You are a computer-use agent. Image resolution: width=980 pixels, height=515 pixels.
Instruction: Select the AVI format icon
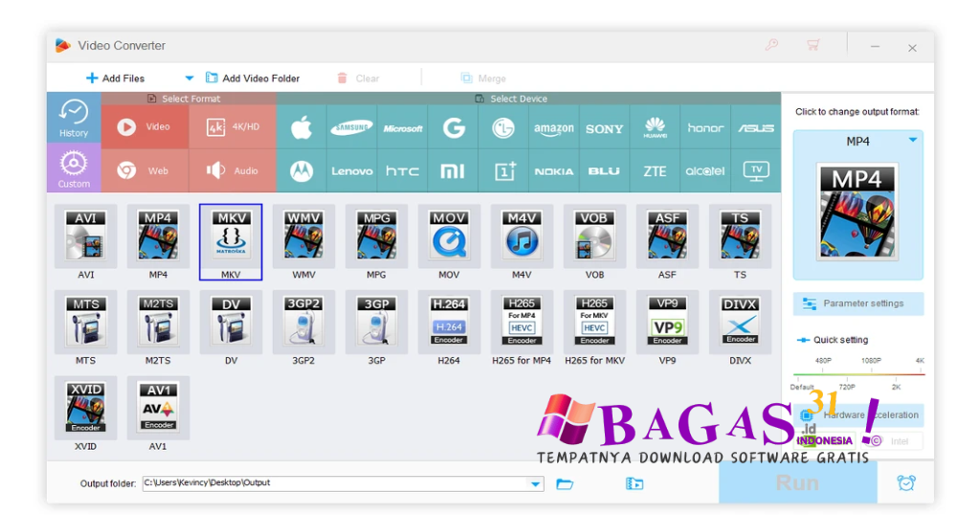click(85, 236)
